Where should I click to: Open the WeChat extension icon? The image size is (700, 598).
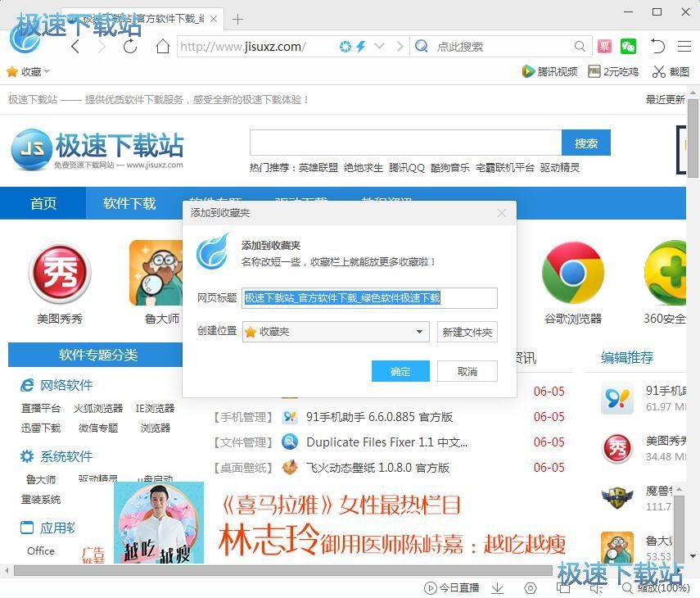pyautogui.click(x=628, y=46)
